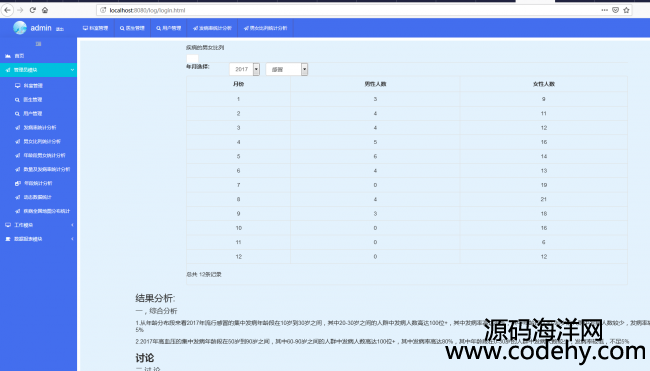650x371 pixels.
Task: Open the year dropdown showing 2017
Action: click(245, 69)
